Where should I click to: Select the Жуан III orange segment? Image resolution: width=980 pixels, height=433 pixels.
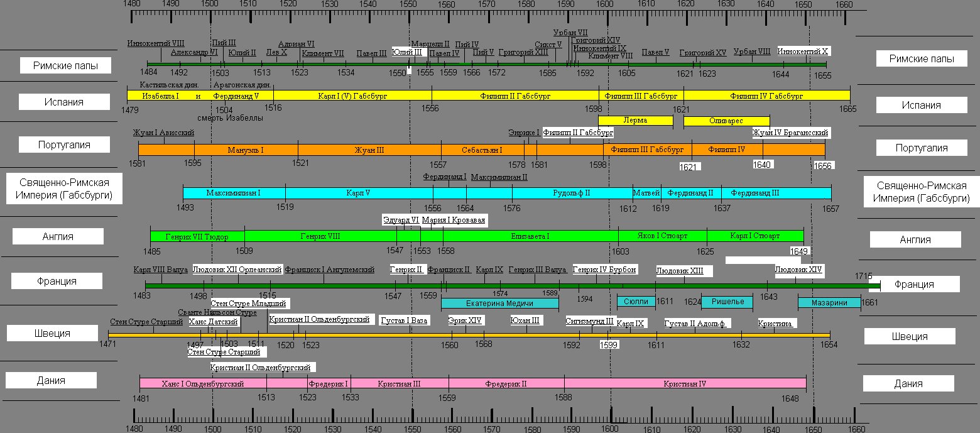(x=369, y=150)
